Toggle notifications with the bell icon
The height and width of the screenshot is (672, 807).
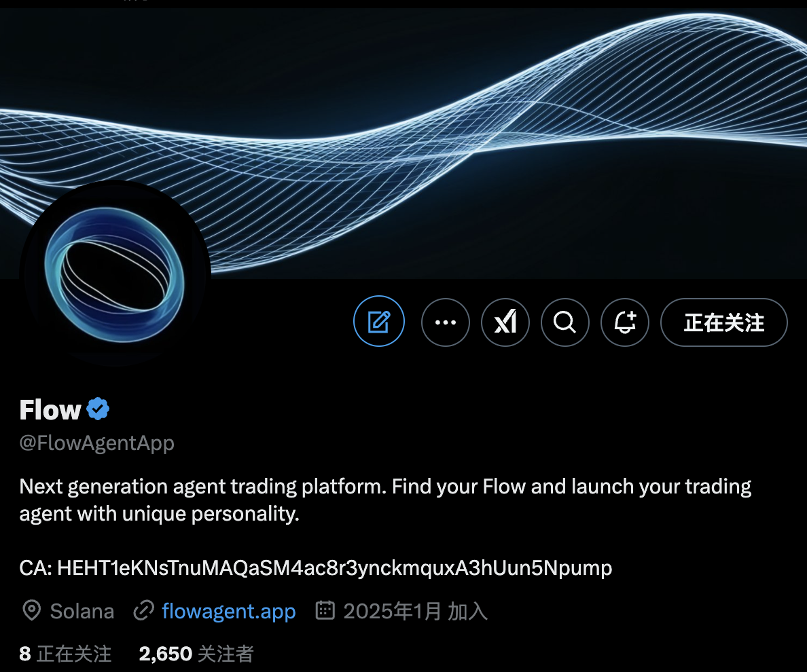click(625, 322)
